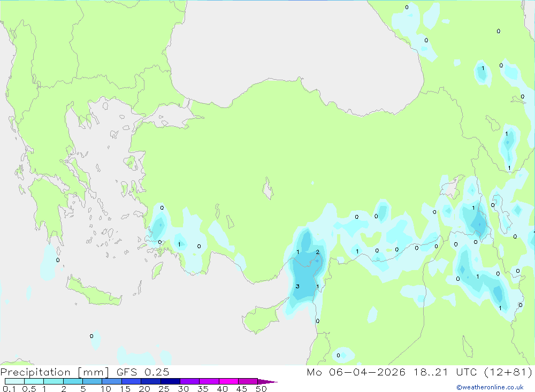Click the legend label '15'
The width and height of the screenshot is (535, 392).
(125, 389)
